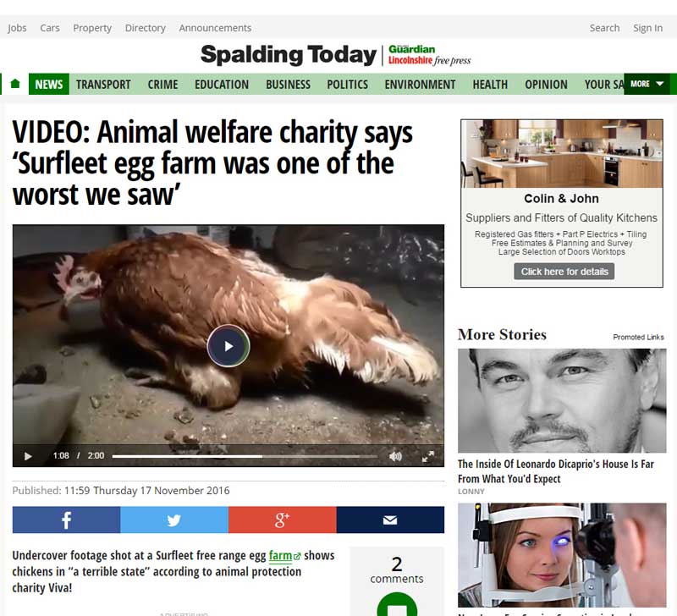677x616 pixels.
Task: Mute the video volume speaker
Action: (x=395, y=456)
